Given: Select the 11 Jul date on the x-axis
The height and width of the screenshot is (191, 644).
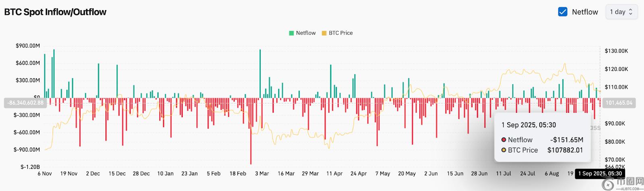Looking at the screenshot, I should pos(503,174).
